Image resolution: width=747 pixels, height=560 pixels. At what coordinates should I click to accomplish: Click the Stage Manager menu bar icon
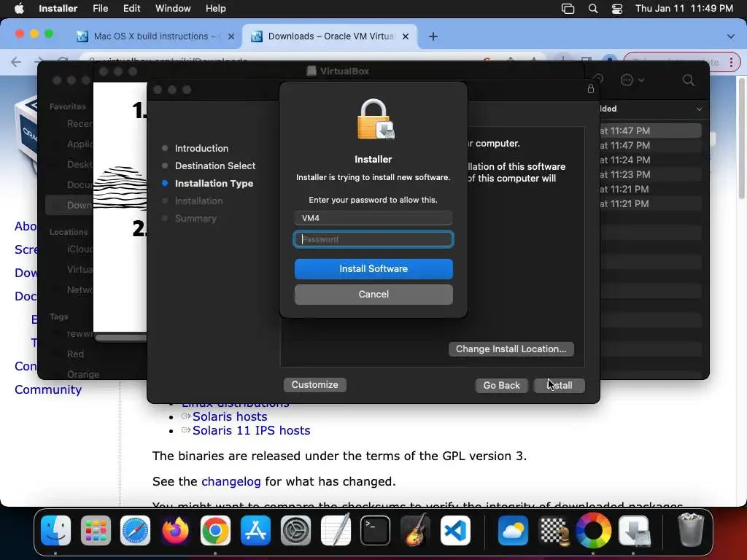click(x=568, y=9)
